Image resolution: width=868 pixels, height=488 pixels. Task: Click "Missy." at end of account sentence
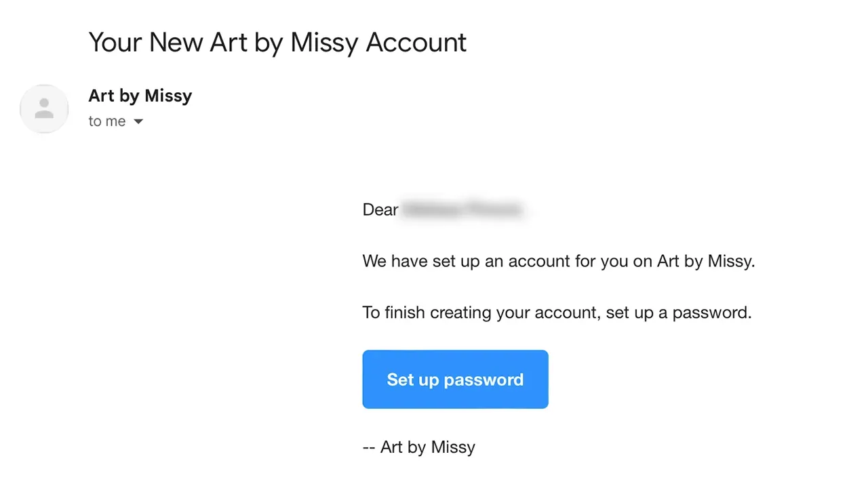731,261
